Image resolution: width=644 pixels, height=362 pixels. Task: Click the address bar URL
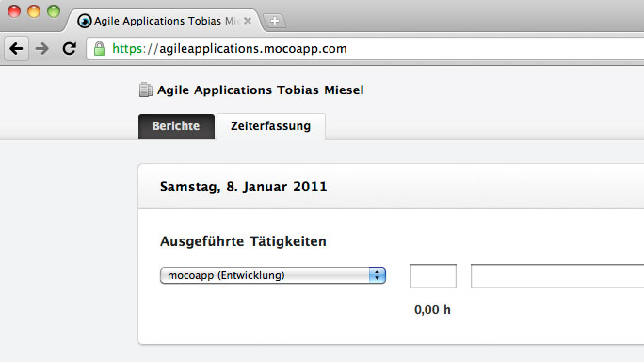230,48
